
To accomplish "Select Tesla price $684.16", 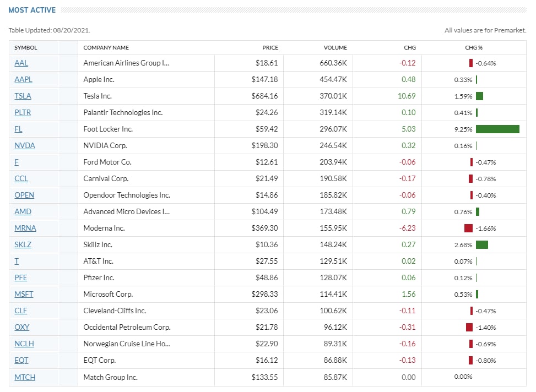I will pos(264,96).
